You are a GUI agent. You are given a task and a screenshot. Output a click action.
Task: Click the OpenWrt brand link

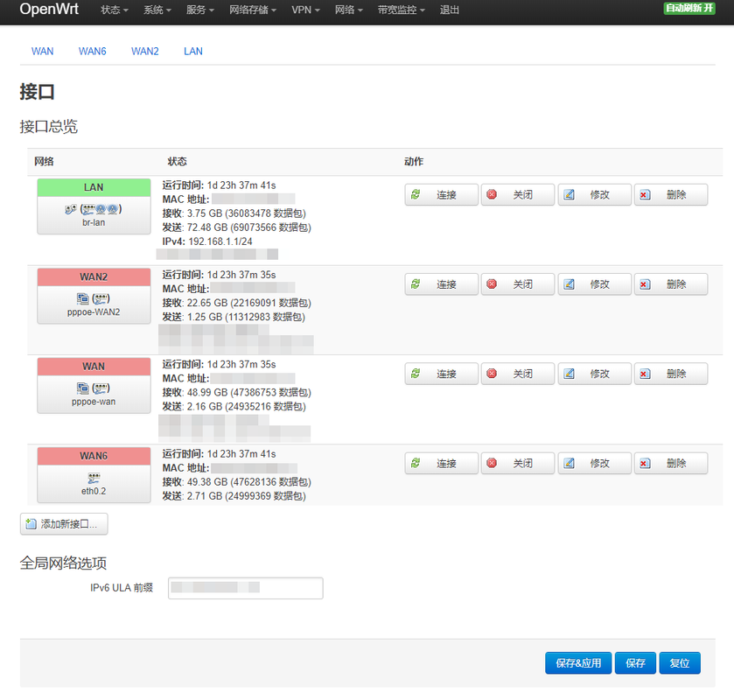click(49, 9)
